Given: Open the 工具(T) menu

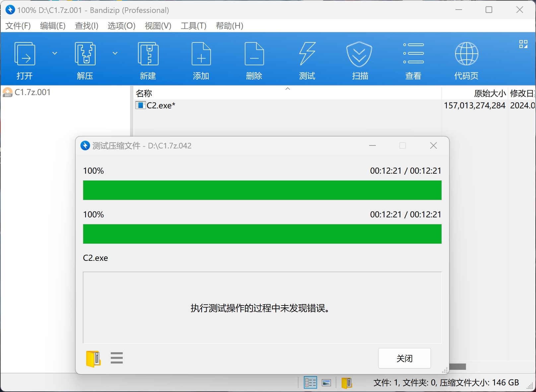Looking at the screenshot, I should (x=193, y=26).
